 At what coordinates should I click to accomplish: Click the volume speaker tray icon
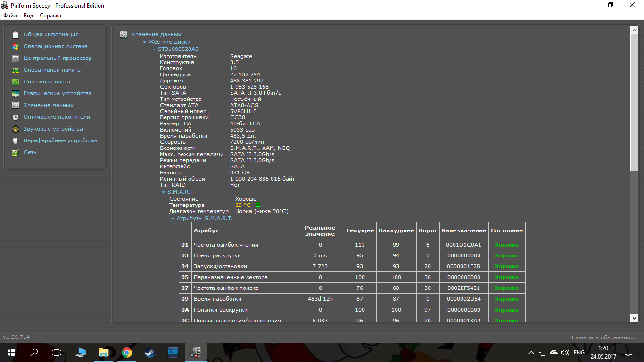pos(565,352)
